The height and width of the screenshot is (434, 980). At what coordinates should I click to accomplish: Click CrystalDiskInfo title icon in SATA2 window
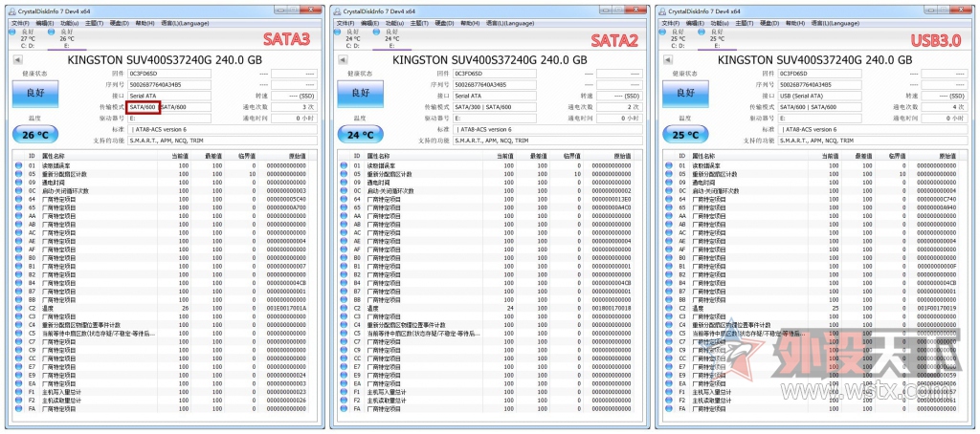pos(338,11)
